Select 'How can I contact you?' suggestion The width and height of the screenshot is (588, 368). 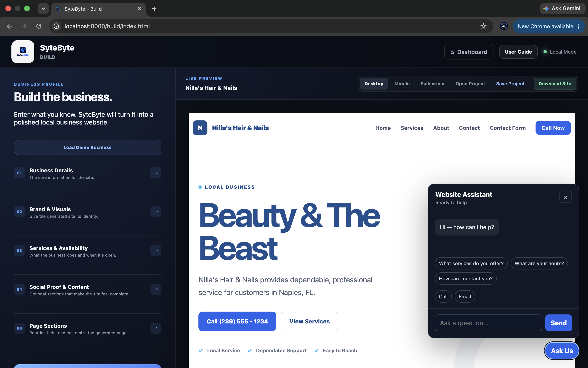click(x=465, y=278)
